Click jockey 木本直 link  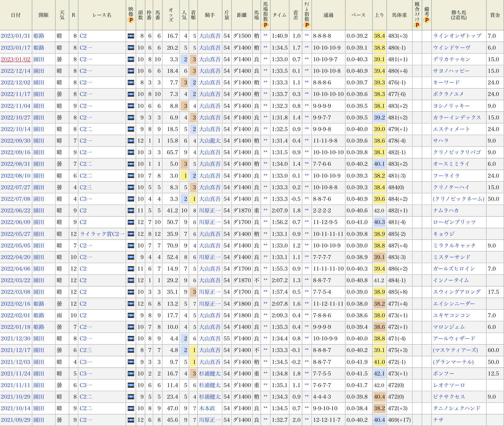click(x=207, y=408)
